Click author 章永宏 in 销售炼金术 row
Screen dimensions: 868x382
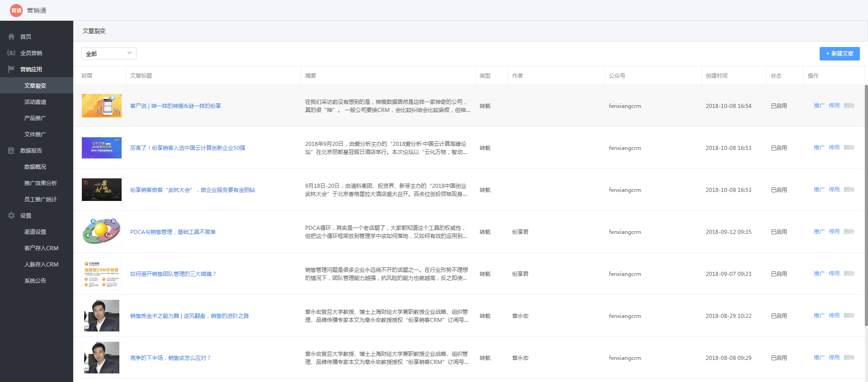tap(520, 316)
